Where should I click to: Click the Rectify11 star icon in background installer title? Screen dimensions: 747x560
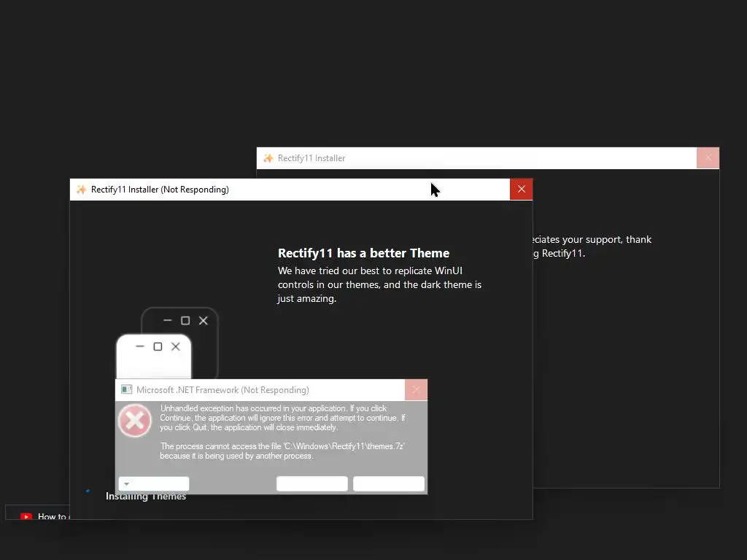268,158
